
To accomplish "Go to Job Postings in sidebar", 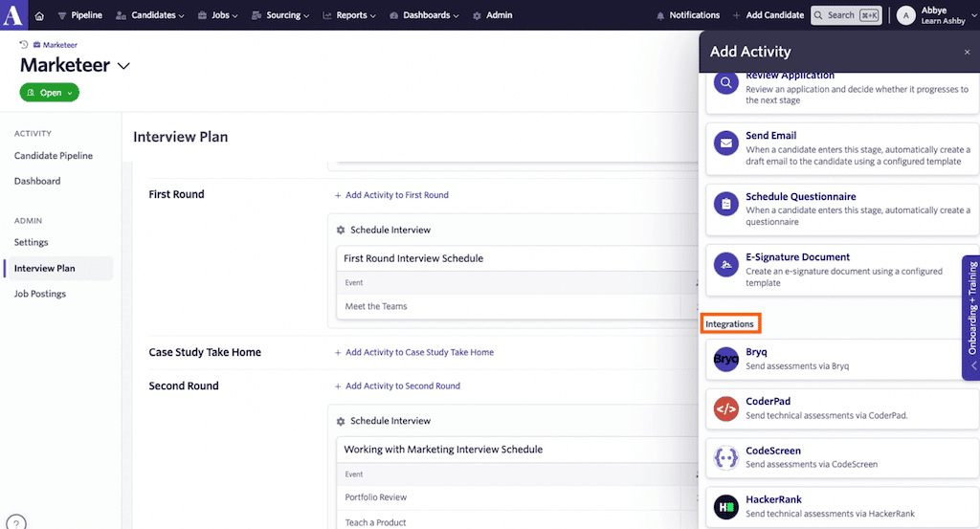I will [40, 294].
